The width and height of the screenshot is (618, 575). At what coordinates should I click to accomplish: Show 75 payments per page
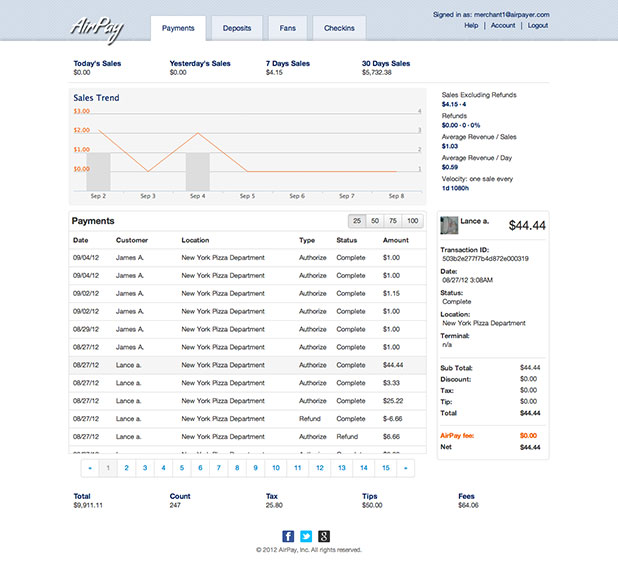(393, 221)
